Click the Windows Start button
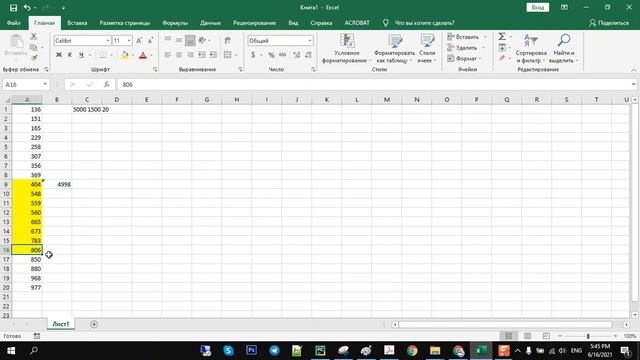Screen dimensions: 640x360 tap(11, 351)
